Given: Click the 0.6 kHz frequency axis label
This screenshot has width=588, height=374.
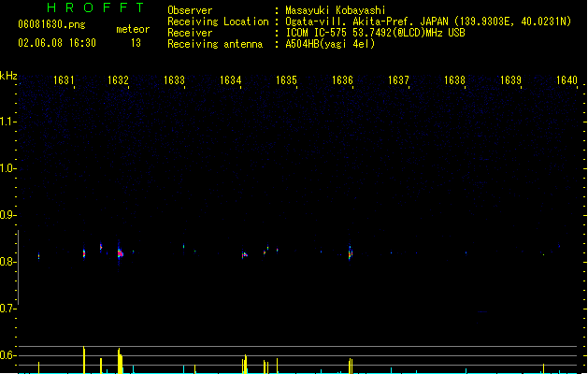Looking at the screenshot, I should [7, 355].
